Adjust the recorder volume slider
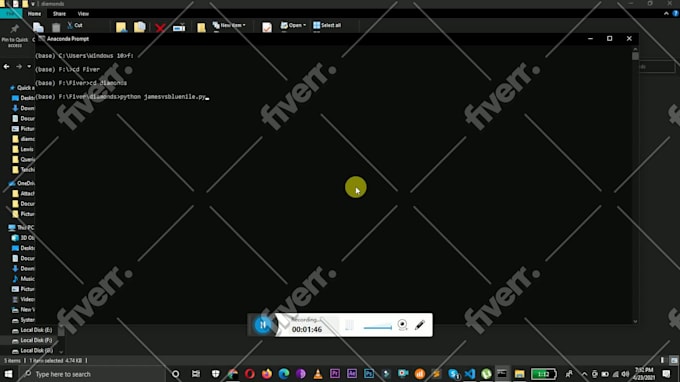Image resolution: width=680 pixels, height=382 pixels. 377,327
